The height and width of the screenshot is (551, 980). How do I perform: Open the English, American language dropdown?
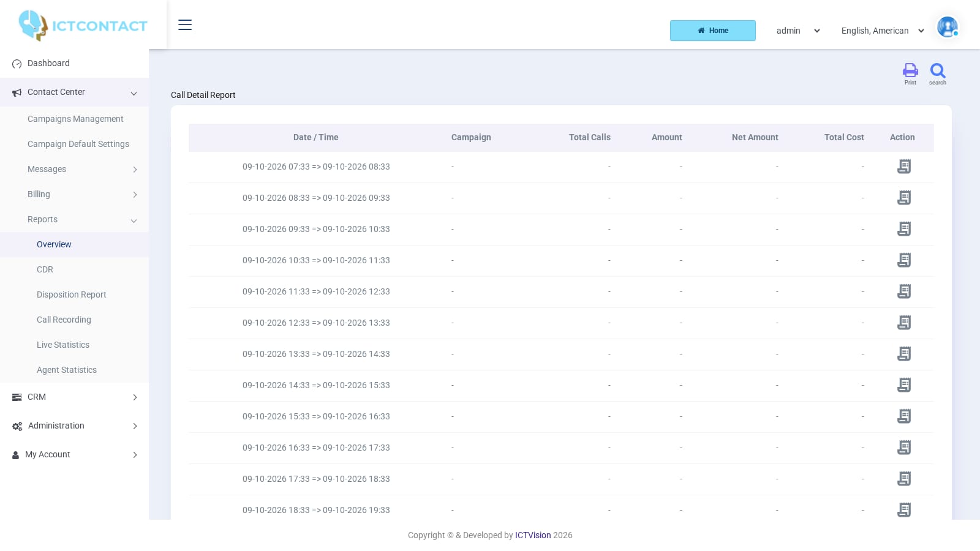882,31
